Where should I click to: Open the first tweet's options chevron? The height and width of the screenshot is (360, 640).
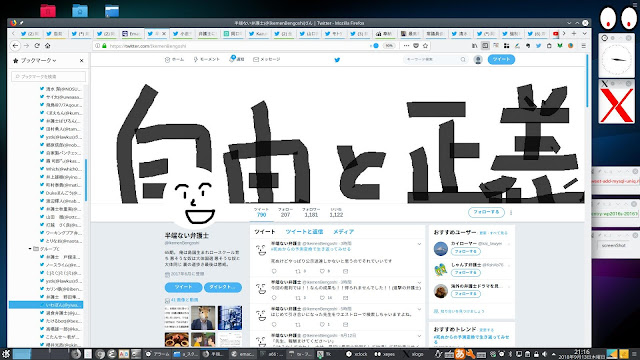tap(419, 244)
